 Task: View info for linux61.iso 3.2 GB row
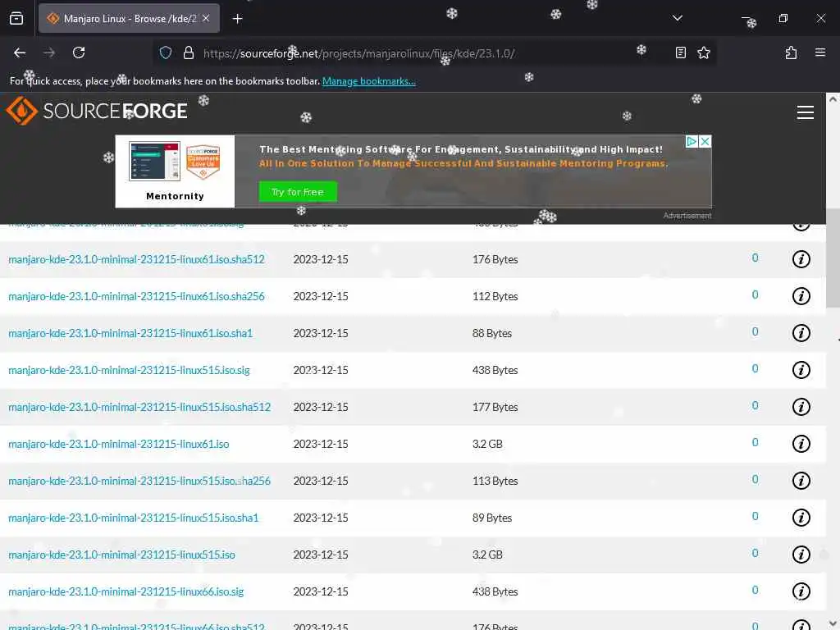[x=801, y=444]
